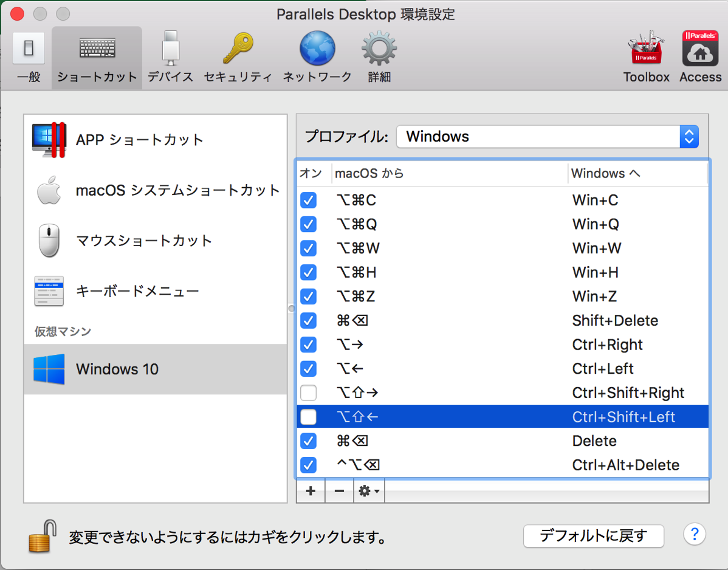Uncheck the Win+C shortcut checkbox
Screen dimensions: 728x570
[308, 200]
